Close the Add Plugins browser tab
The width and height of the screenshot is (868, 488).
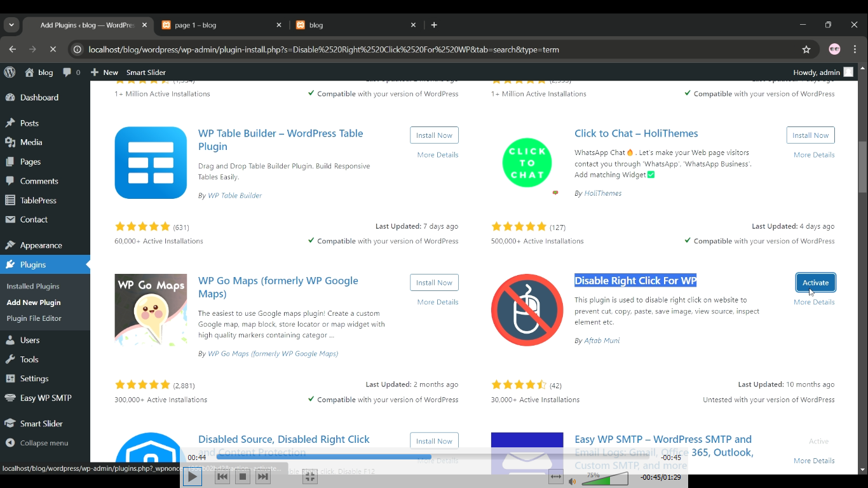point(144,25)
